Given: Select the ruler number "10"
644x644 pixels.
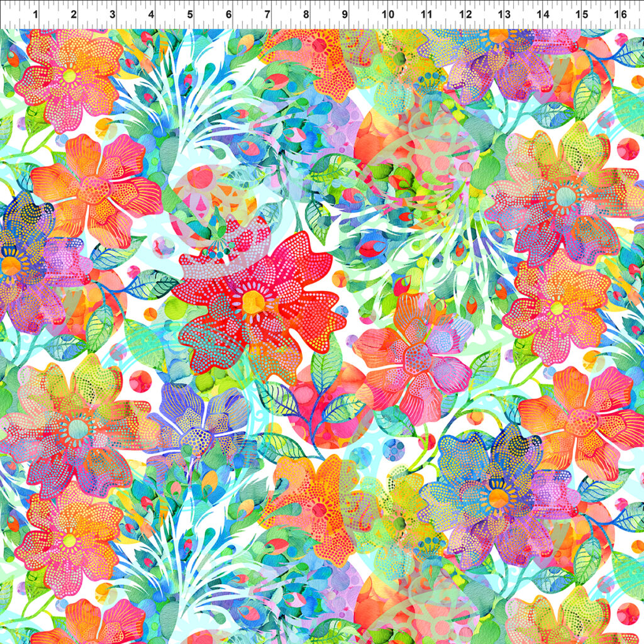Looking at the screenshot, I should [388, 14].
